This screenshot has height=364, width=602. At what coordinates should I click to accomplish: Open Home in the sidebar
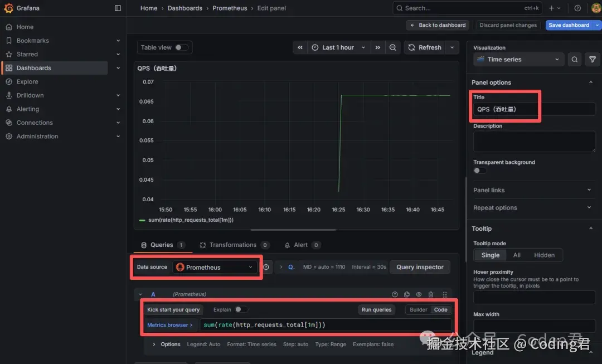click(x=25, y=27)
